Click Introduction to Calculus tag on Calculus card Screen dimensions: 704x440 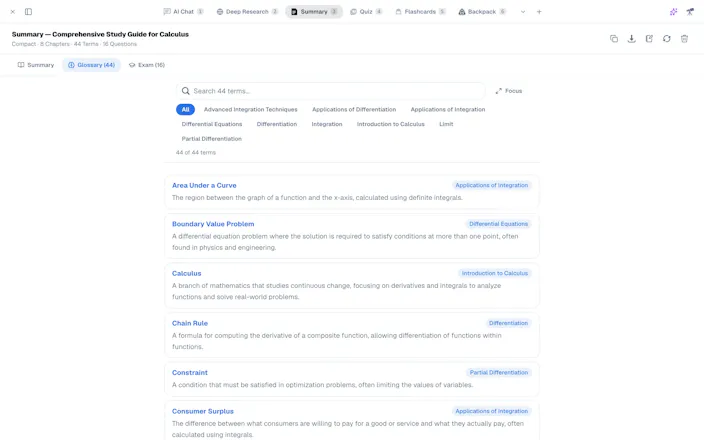495,273
